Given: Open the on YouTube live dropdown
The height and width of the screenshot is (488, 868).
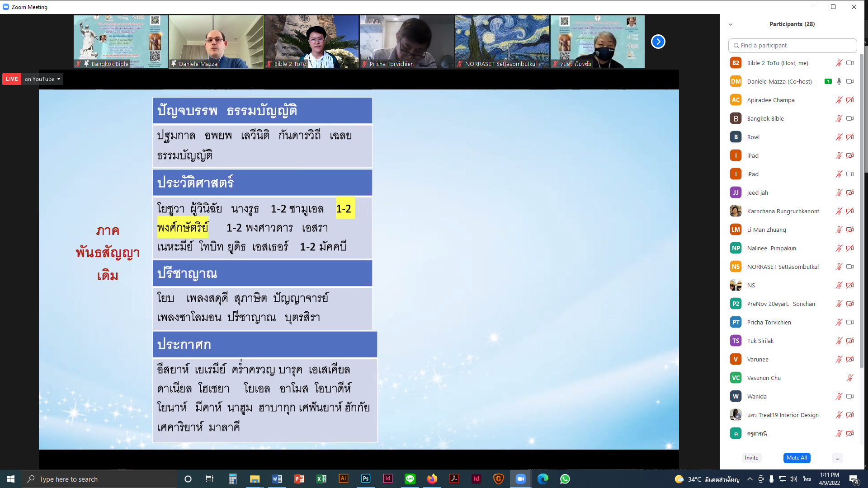Looking at the screenshot, I should point(42,79).
